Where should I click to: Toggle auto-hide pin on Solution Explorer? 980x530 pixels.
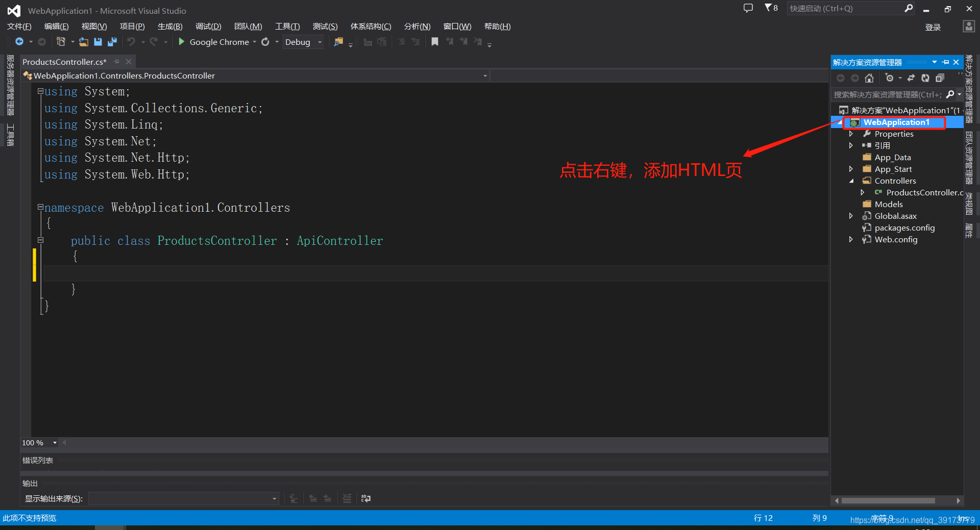pos(946,62)
